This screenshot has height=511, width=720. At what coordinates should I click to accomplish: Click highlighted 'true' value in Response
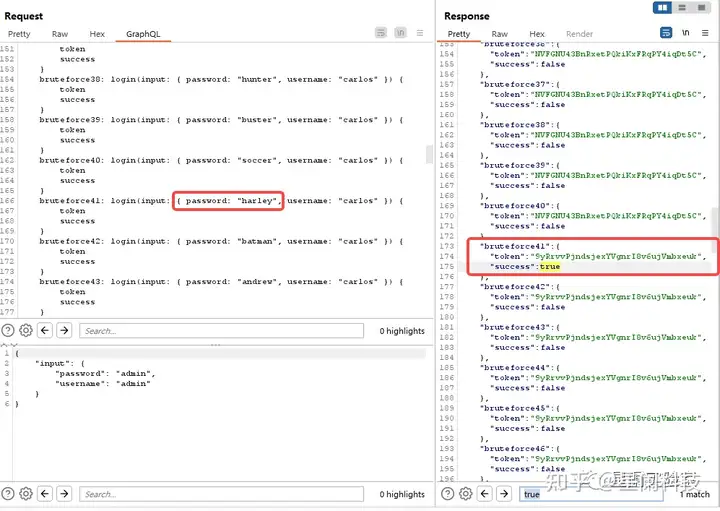550,267
